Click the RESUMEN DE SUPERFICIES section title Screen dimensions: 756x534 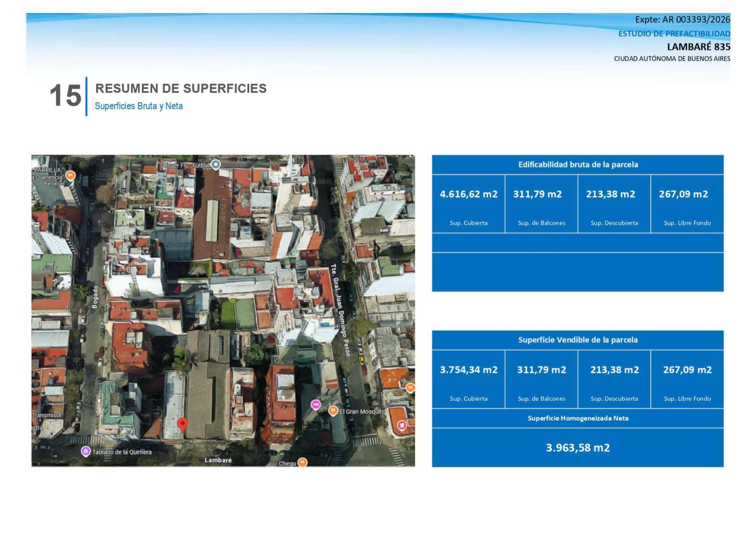pyautogui.click(x=181, y=88)
